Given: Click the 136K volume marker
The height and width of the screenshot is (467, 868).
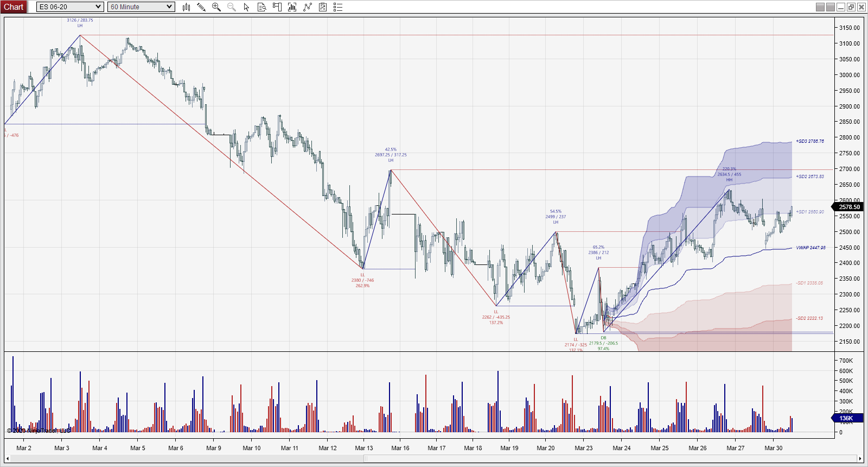Looking at the screenshot, I should click(x=847, y=418).
